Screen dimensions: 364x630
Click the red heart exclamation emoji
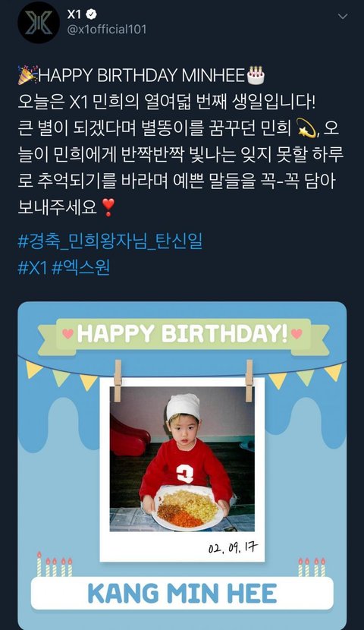108,208
